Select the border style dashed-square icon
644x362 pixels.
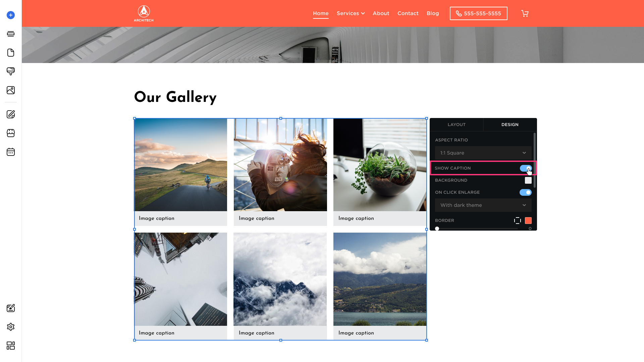pos(518,221)
